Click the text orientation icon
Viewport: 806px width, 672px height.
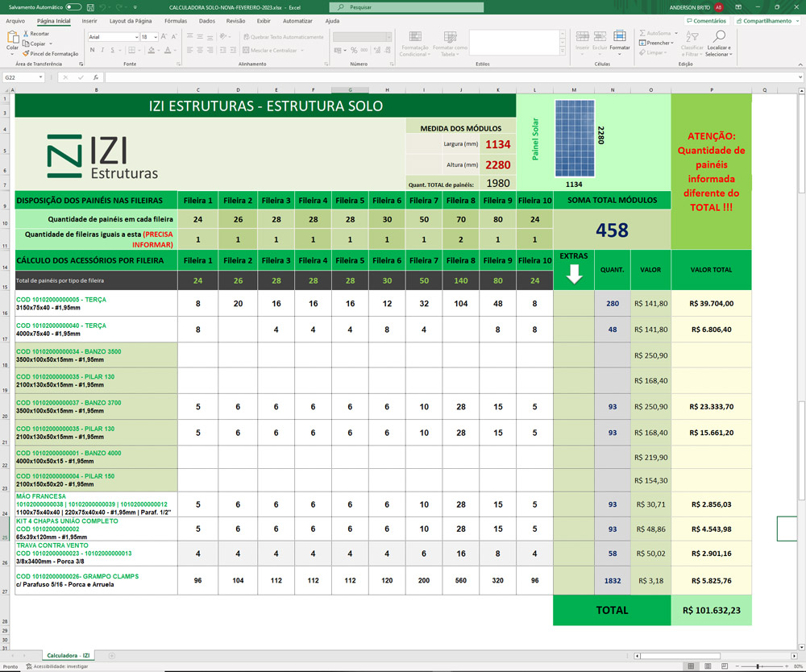point(223,37)
